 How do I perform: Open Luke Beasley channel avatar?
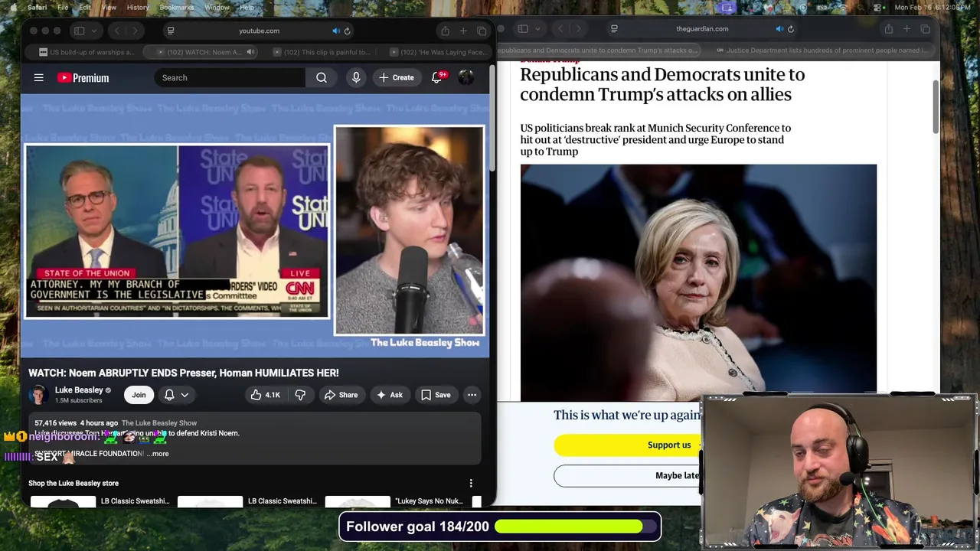point(38,395)
